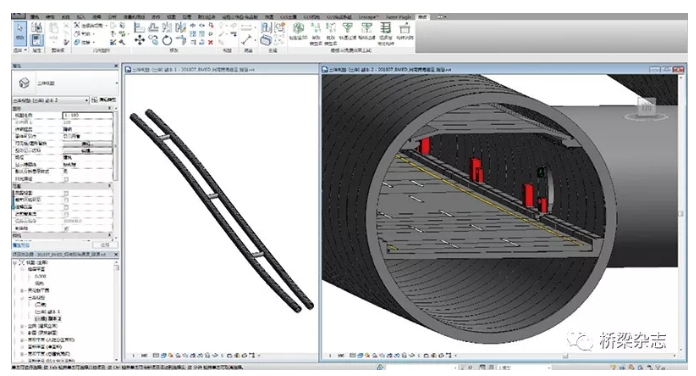
Task: Click the green table-style plugin icon
Action: (x=386, y=29)
